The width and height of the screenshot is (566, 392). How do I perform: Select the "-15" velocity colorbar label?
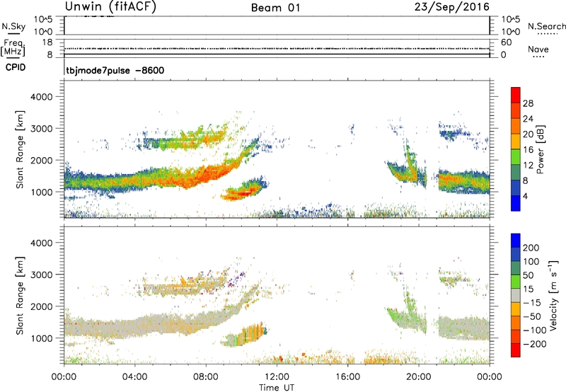point(531,303)
